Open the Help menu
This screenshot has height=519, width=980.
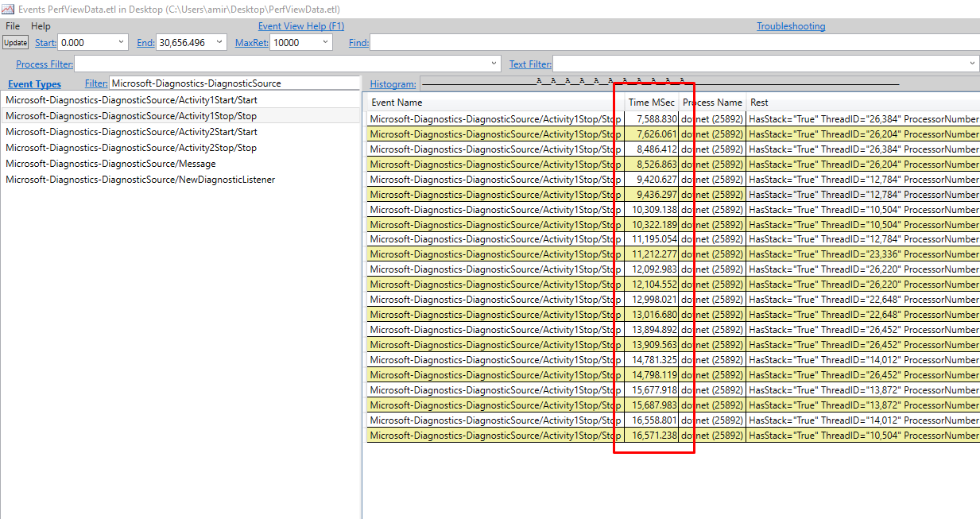click(x=40, y=25)
